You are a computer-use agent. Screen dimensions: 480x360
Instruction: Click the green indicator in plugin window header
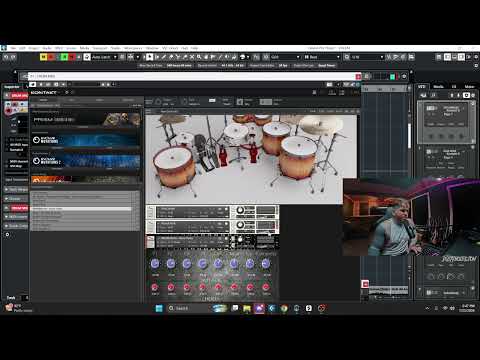[x=392, y=77]
